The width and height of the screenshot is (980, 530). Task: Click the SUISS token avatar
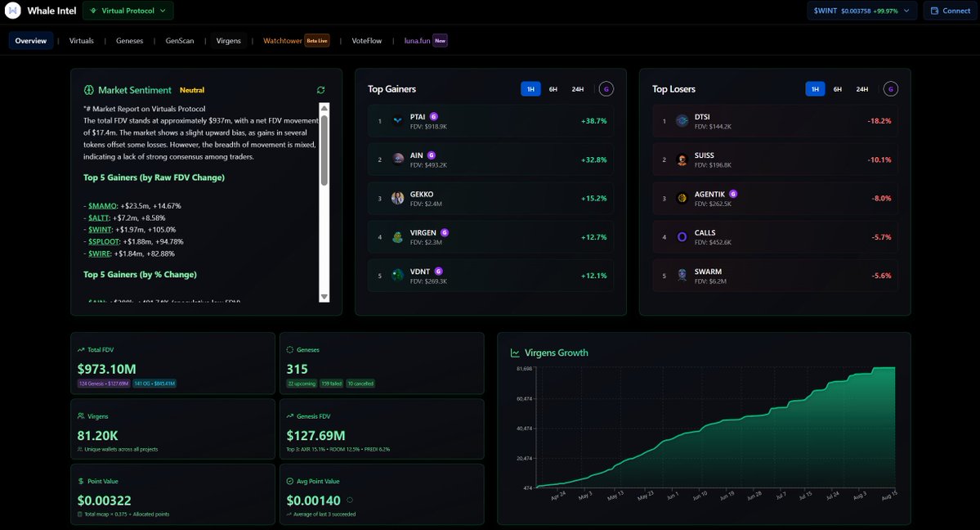coord(682,159)
